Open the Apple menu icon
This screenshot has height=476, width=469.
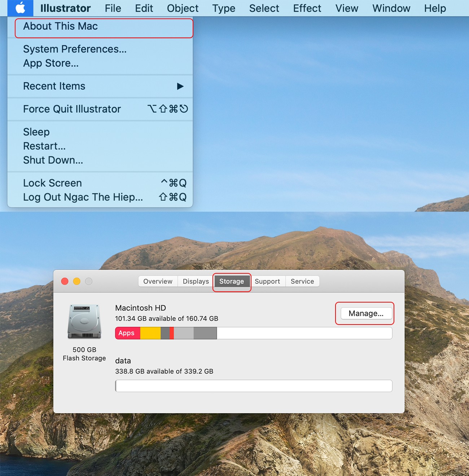pyautogui.click(x=20, y=8)
